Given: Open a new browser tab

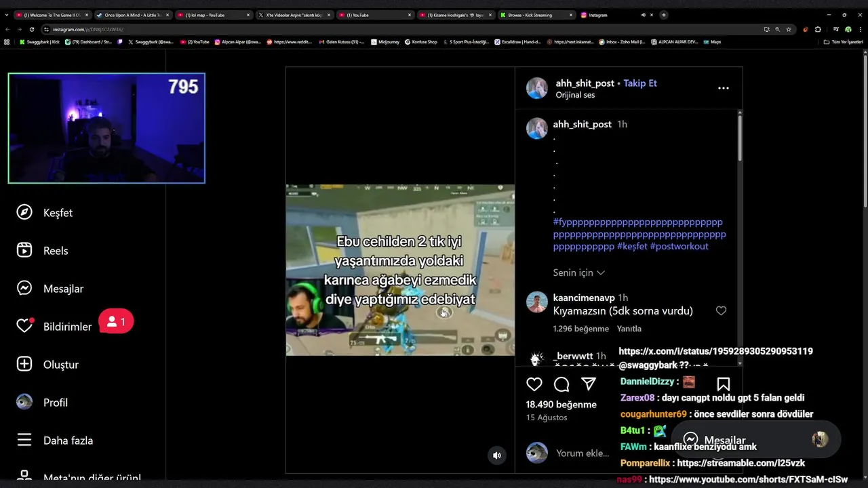Looking at the screenshot, I should pos(664,15).
